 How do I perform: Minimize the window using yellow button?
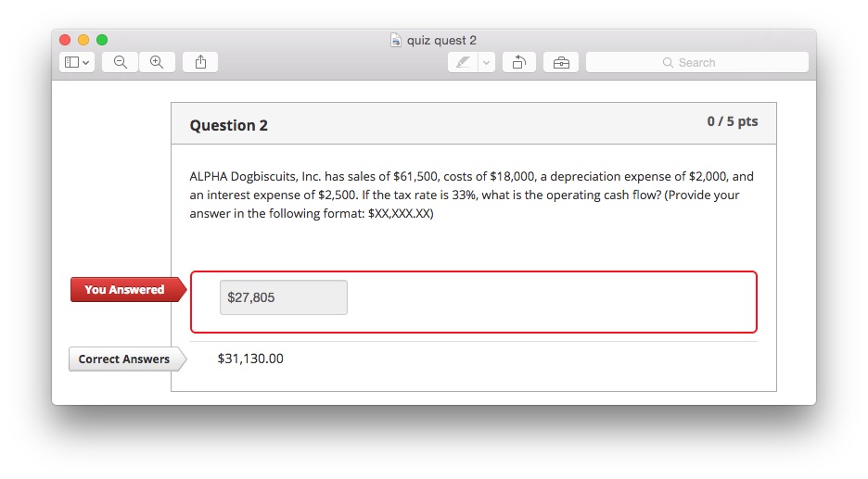coord(83,40)
